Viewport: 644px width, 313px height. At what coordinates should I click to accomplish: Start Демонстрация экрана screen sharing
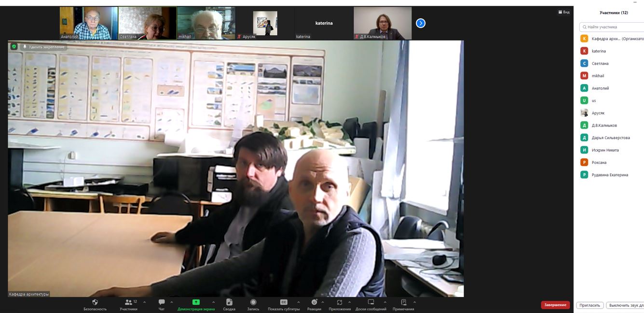coord(196,302)
